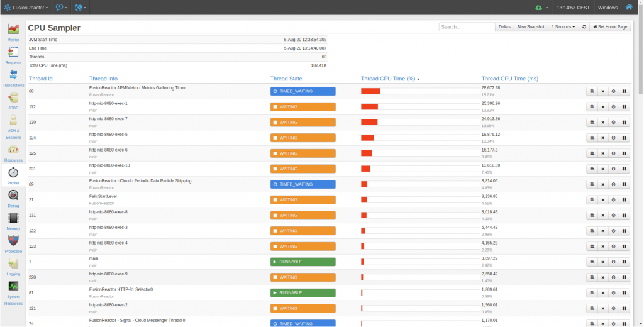Open the Logging section in sidebar
Screen dimensions: 644x327
(x=13, y=267)
